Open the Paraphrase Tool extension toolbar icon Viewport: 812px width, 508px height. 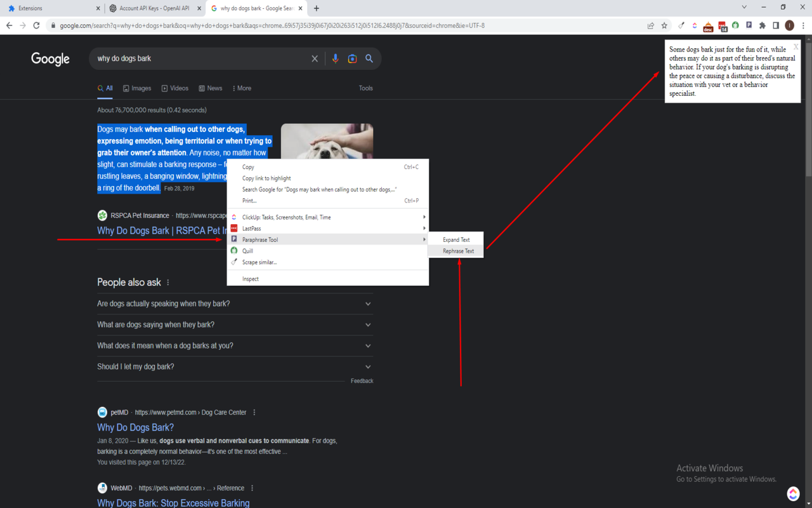click(749, 25)
